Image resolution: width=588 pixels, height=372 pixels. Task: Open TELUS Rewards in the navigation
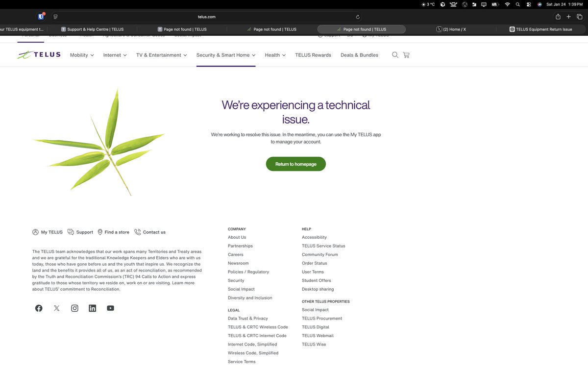tap(313, 55)
